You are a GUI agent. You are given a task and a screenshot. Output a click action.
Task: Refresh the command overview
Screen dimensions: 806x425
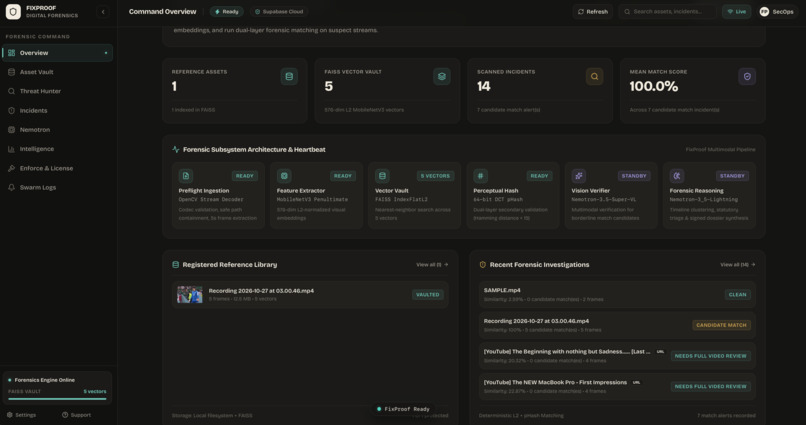tap(593, 11)
